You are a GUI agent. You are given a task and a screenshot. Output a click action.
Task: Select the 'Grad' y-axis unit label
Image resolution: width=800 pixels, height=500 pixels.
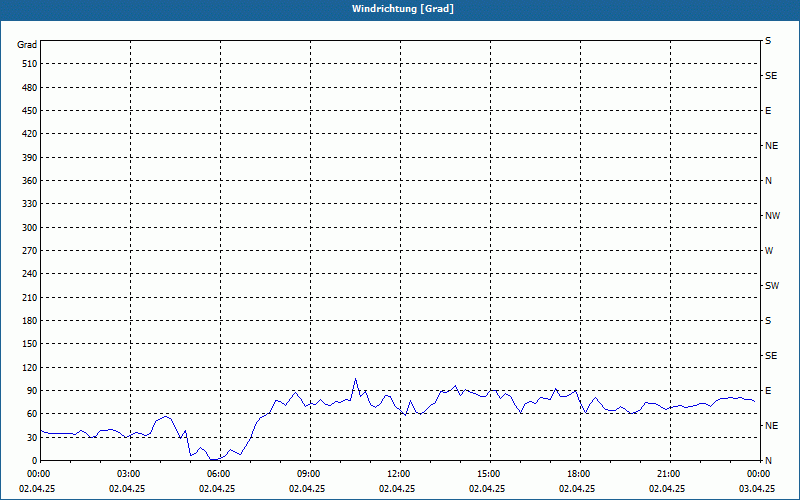[x=27, y=45]
